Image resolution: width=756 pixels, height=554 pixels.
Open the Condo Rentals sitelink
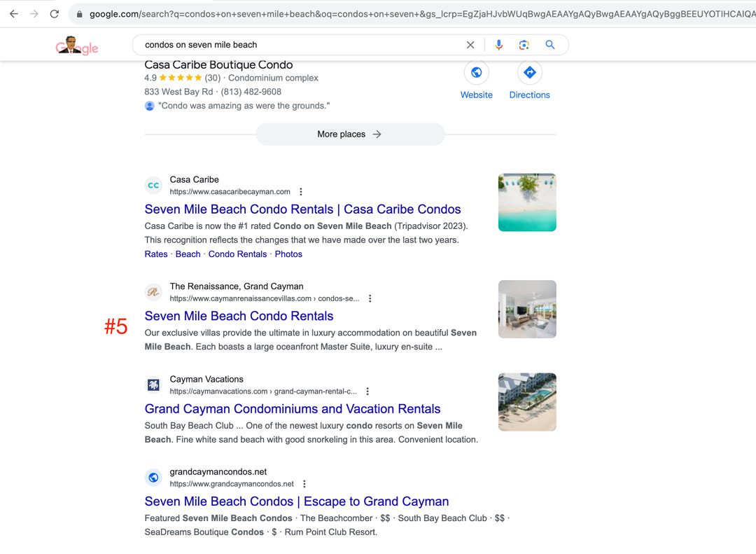click(237, 254)
